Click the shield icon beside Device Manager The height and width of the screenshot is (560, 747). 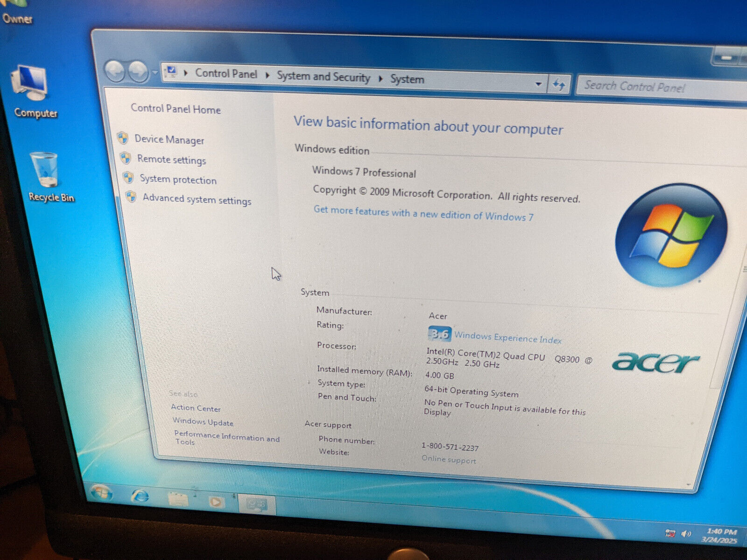123,138
